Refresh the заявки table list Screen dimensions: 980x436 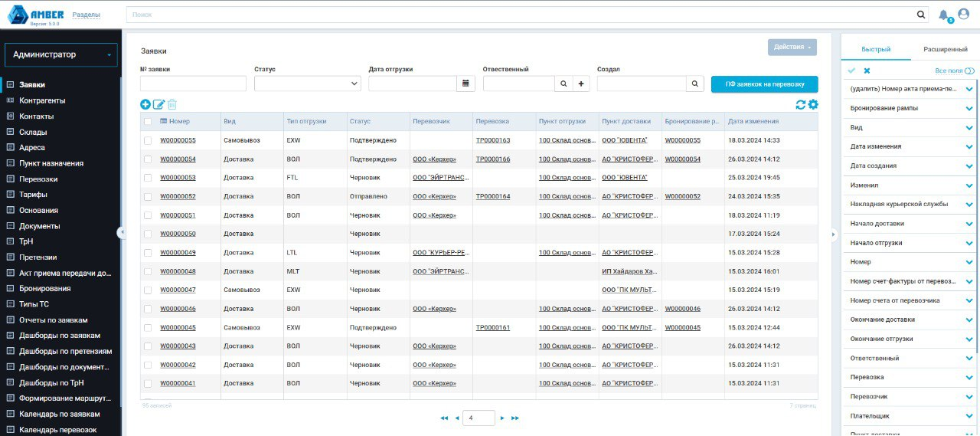pyautogui.click(x=801, y=104)
